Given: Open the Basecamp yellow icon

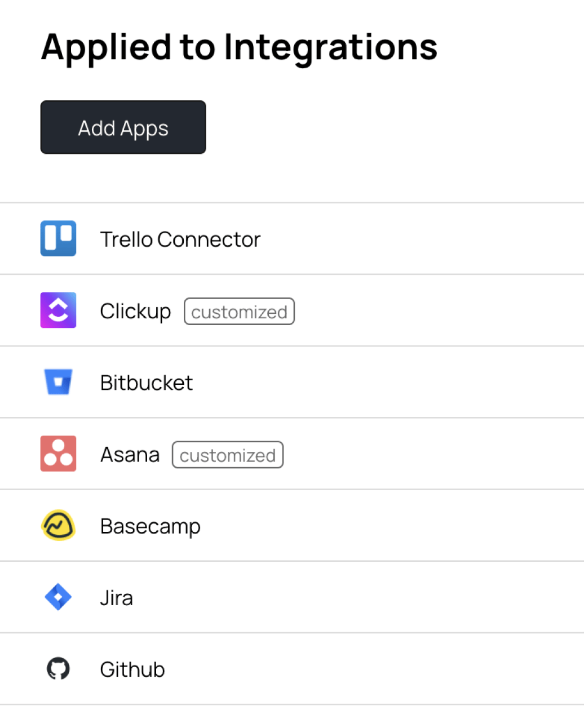Looking at the screenshot, I should (58, 525).
